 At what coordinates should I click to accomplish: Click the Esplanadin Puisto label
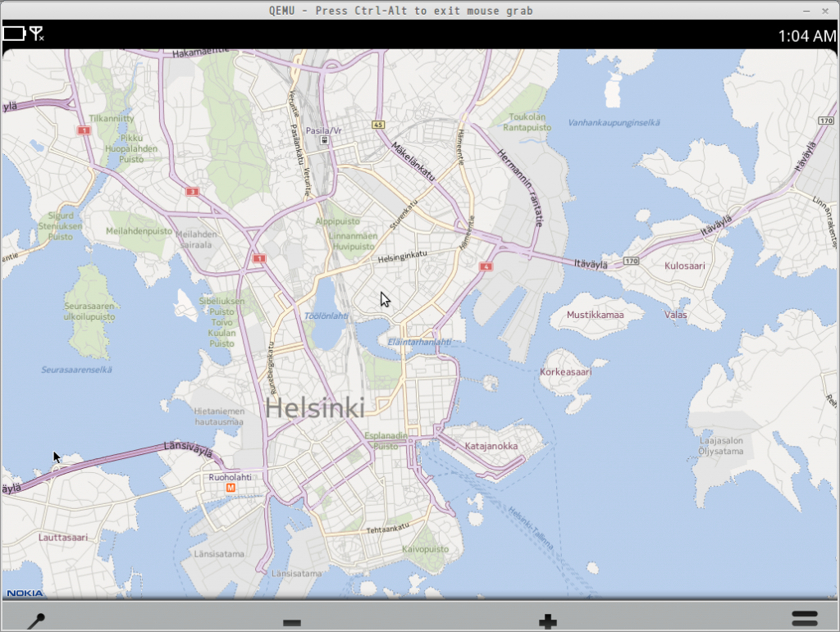(386, 440)
